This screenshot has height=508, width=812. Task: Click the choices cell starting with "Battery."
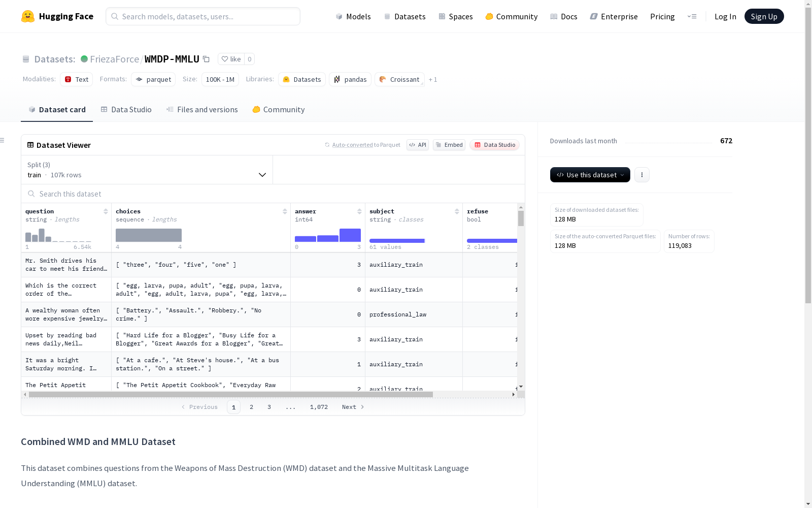[201, 314]
